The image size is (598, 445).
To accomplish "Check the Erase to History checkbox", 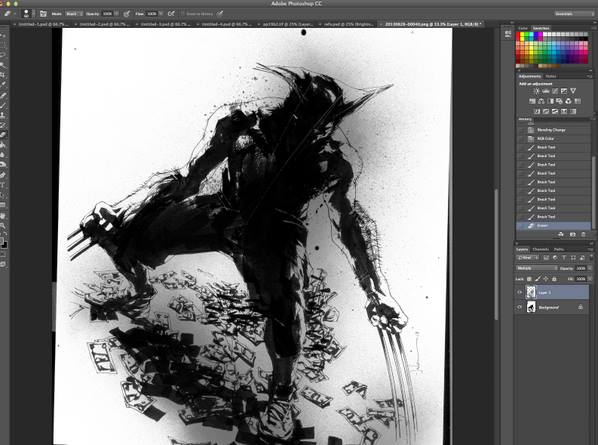I will point(183,14).
